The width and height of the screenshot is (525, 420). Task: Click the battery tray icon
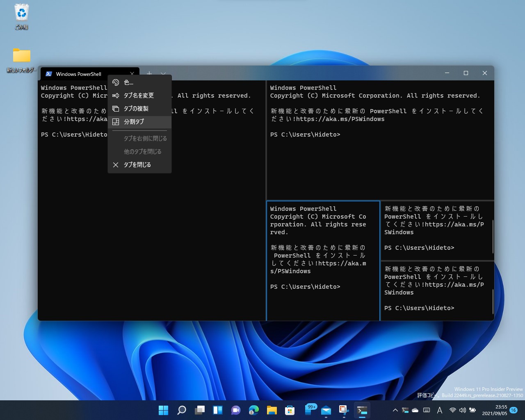pos(472,410)
